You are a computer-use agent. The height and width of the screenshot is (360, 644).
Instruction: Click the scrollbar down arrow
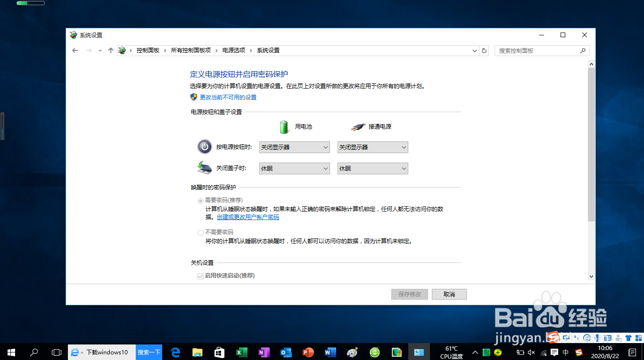591,277
